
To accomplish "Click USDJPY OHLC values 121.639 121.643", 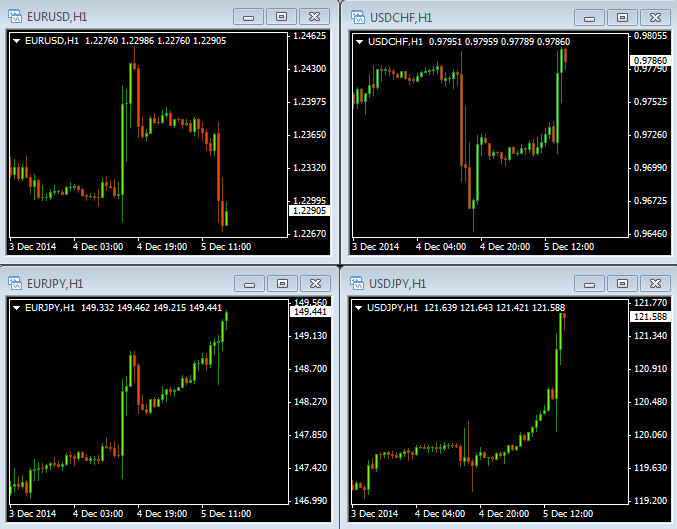I will [459, 308].
